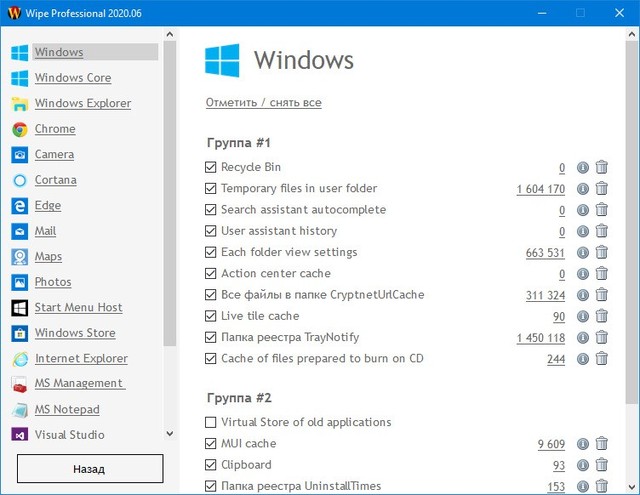
Task: Select the Cortana icon in sidebar
Action: point(19,180)
